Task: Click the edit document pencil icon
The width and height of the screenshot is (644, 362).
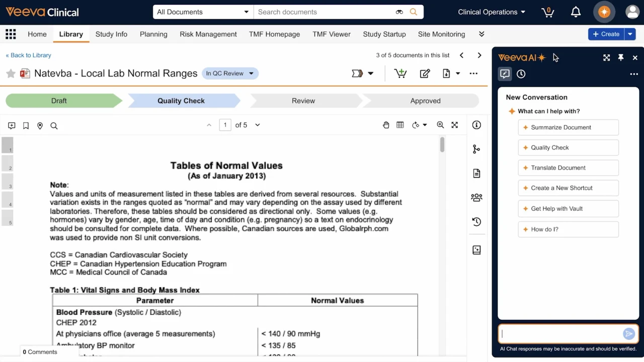Action: (425, 73)
